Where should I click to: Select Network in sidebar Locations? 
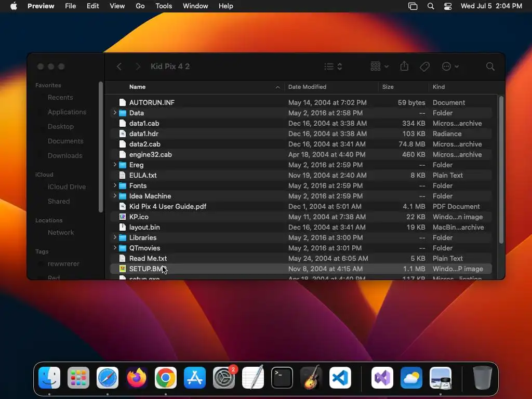(61, 233)
